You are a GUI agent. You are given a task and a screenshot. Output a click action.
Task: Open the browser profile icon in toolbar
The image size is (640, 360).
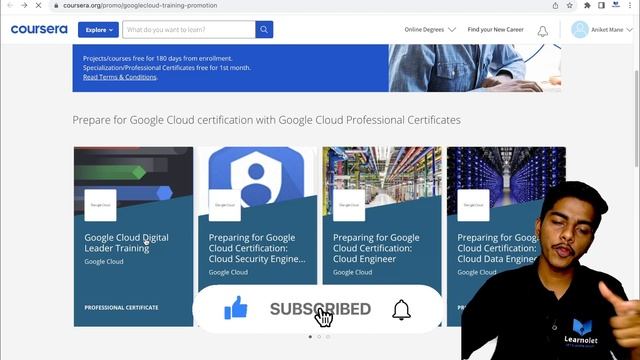click(616, 5)
